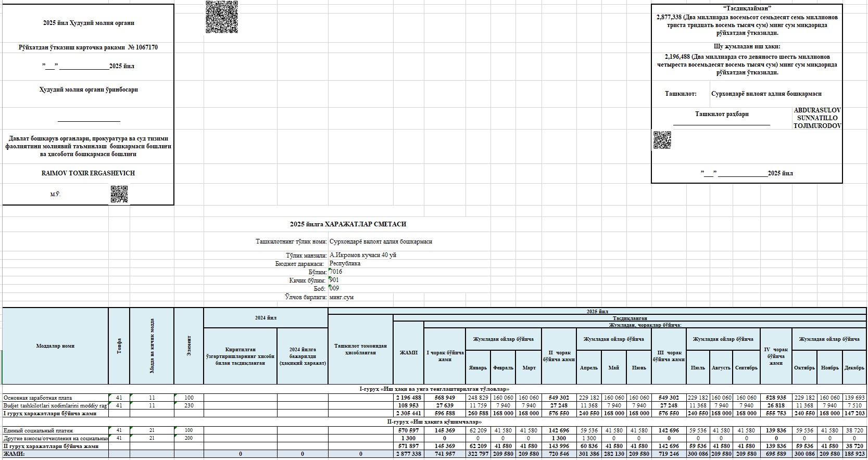The width and height of the screenshot is (868, 460).
Task: Click the large QR code at top center
Action: (x=222, y=17)
